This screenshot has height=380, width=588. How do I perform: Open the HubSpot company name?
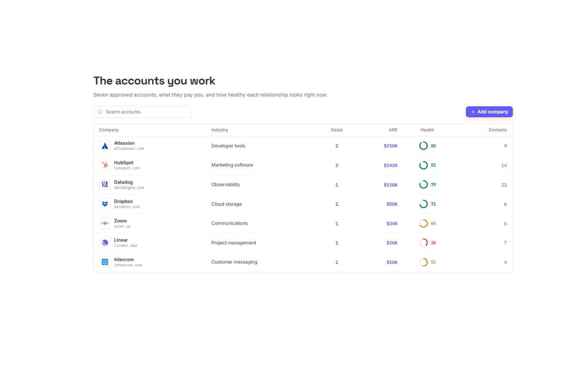coord(124,163)
